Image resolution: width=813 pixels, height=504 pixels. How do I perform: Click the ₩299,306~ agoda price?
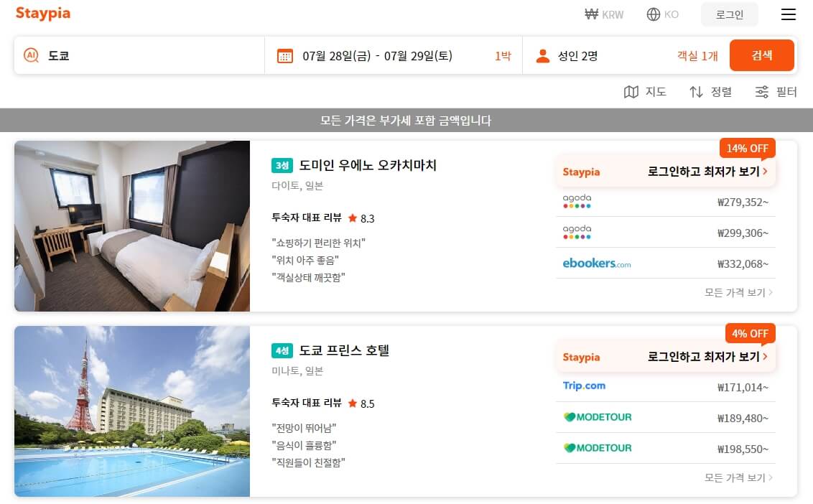coord(743,233)
